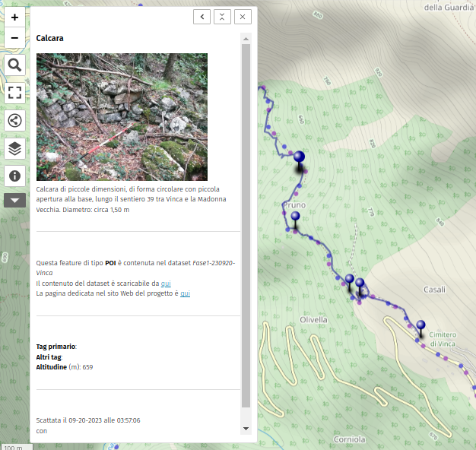The width and height of the screenshot is (476, 450).
Task: Follow the dataset download 'qui' link
Action: coord(166,283)
